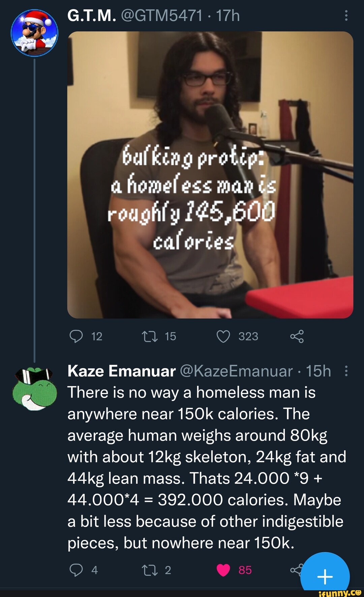Reply to G.T.M.'s tweet
This screenshot has width=364, height=597.
pyautogui.click(x=76, y=336)
